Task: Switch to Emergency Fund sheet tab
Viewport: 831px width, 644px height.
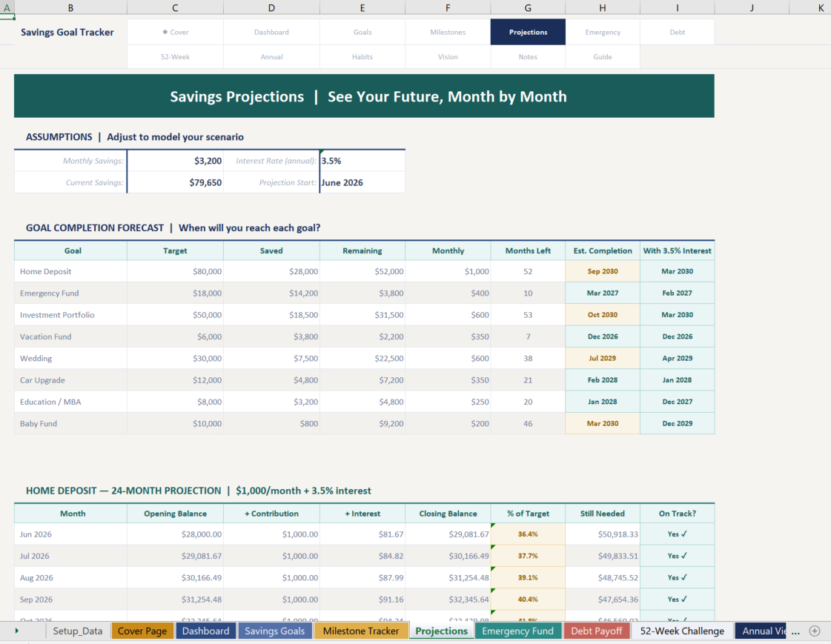Action: [517, 631]
